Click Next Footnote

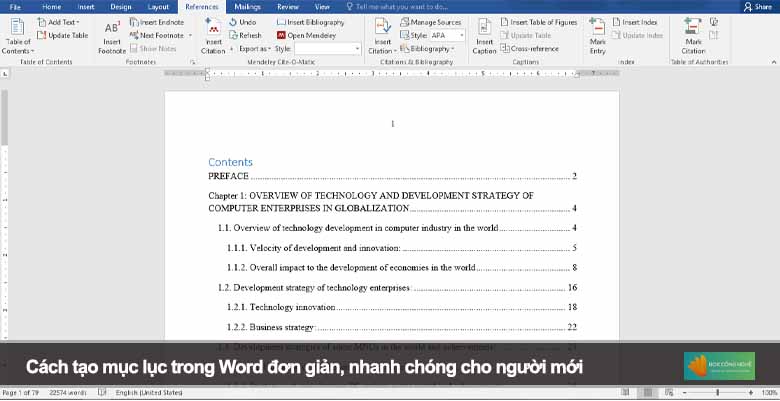[157, 35]
